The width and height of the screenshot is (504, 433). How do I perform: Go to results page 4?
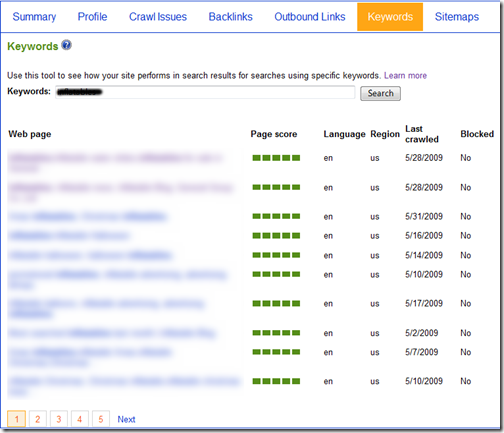[80, 419]
